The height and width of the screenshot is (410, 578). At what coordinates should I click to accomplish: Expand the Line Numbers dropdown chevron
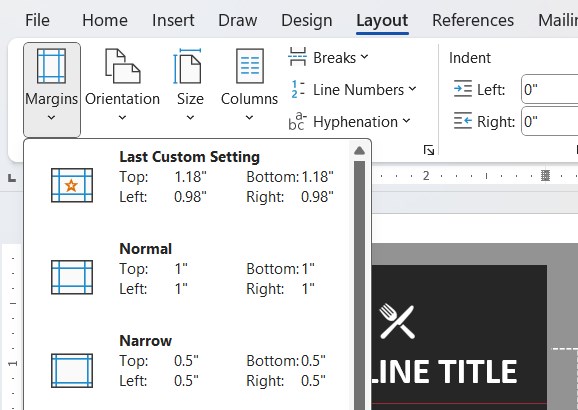[412, 89]
